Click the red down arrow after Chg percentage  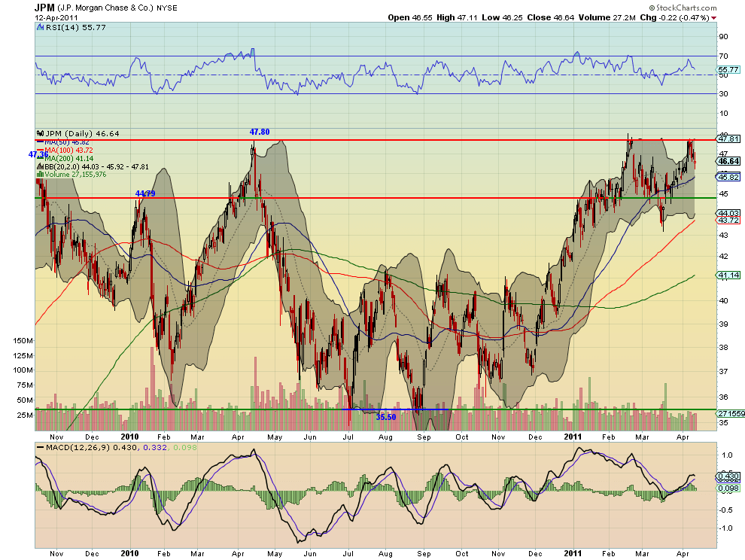point(714,18)
